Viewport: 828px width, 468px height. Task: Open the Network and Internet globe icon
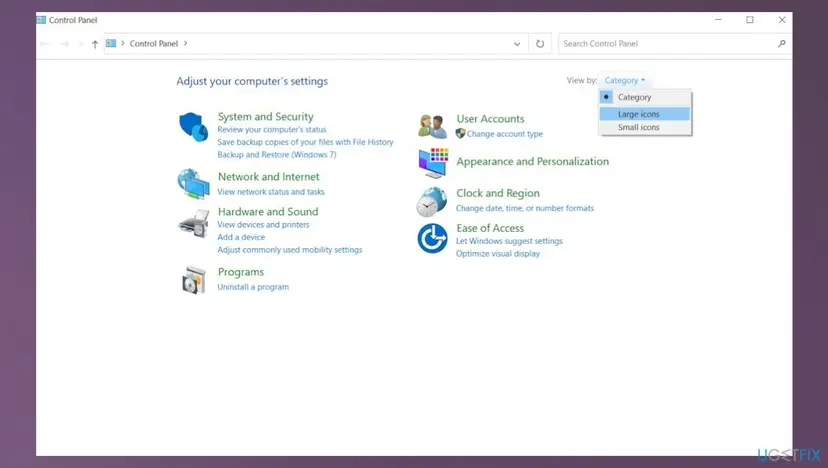193,184
